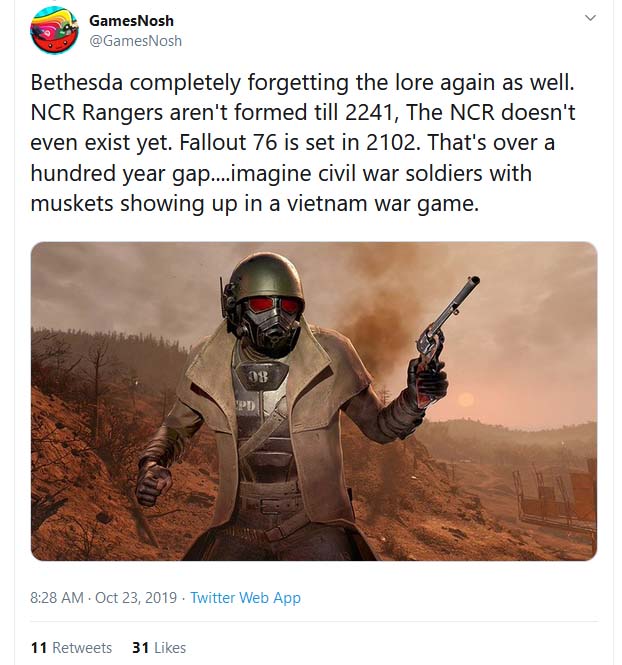Click the tweet text about Bethesda lore
This screenshot has height=665, width=622.
coord(300,140)
